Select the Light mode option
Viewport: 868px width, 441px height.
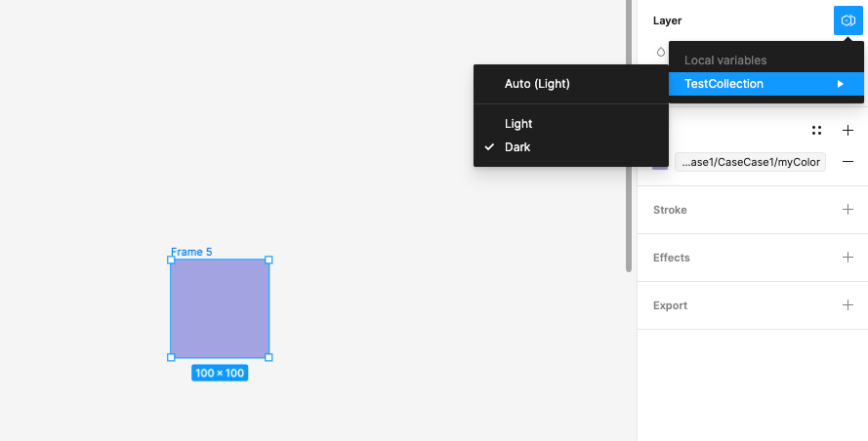(518, 124)
